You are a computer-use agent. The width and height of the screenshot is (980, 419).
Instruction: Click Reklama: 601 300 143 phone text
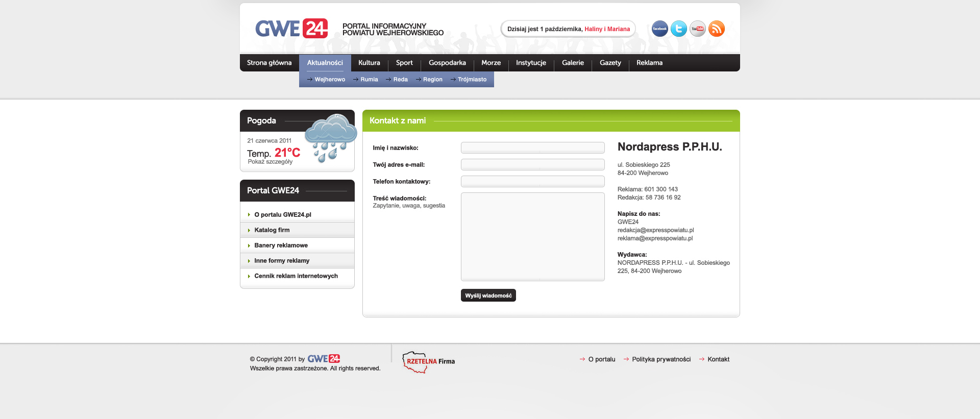[x=647, y=189]
